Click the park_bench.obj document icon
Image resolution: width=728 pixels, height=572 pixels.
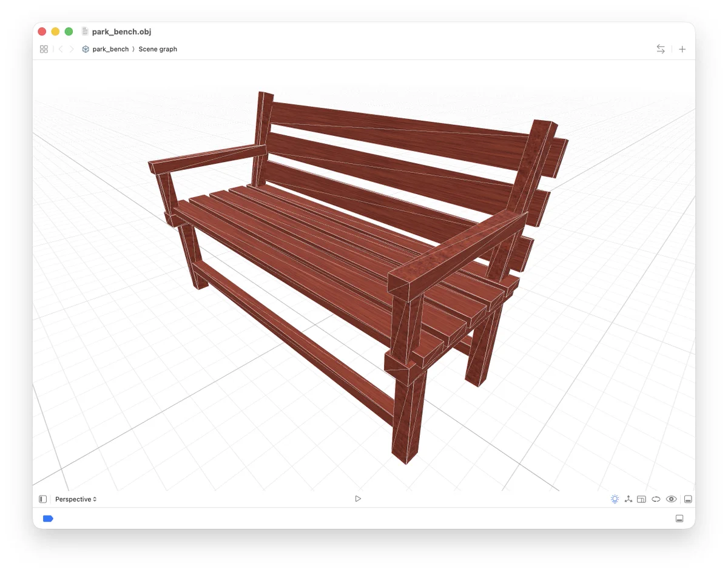click(x=85, y=32)
